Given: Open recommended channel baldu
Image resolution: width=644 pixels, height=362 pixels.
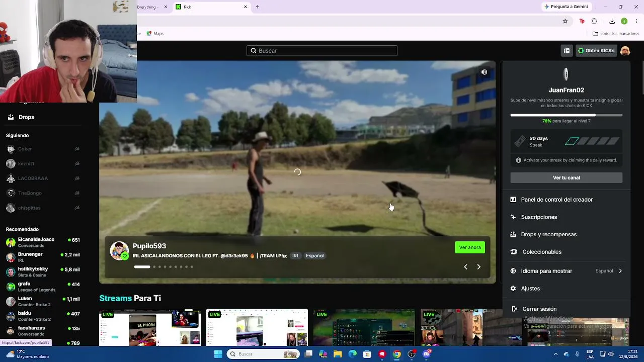Looking at the screenshot, I should pos(43,316).
